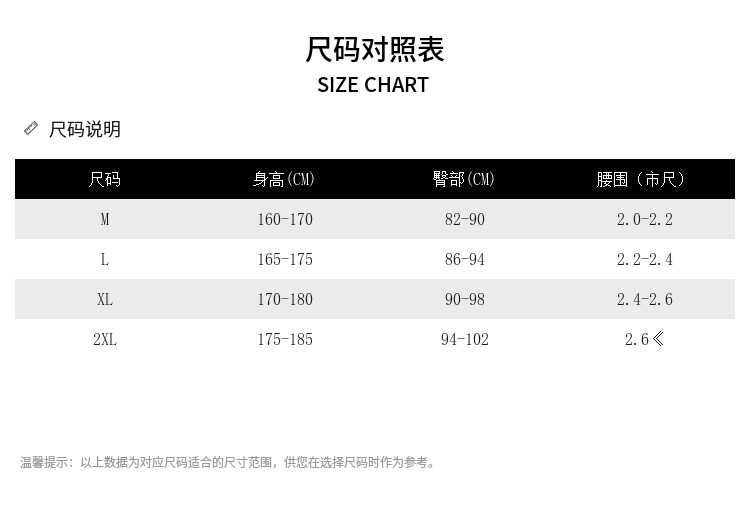
Task: Click the 160-170 height value
Action: pos(285,220)
